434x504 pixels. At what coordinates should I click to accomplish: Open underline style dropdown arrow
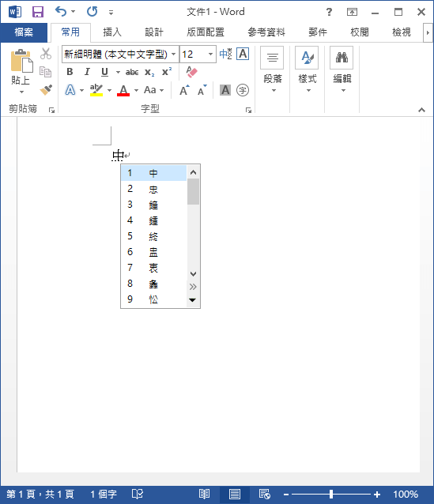118,73
